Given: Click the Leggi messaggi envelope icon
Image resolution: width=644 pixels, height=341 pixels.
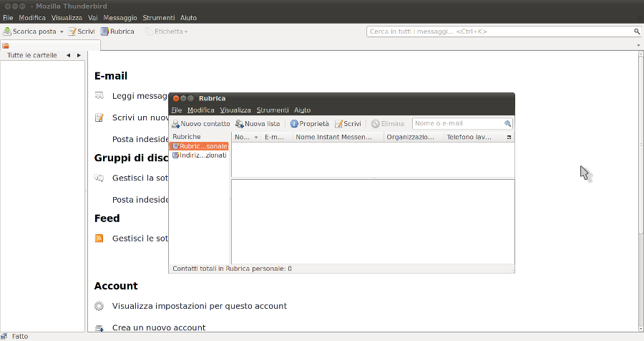Looking at the screenshot, I should (99, 95).
